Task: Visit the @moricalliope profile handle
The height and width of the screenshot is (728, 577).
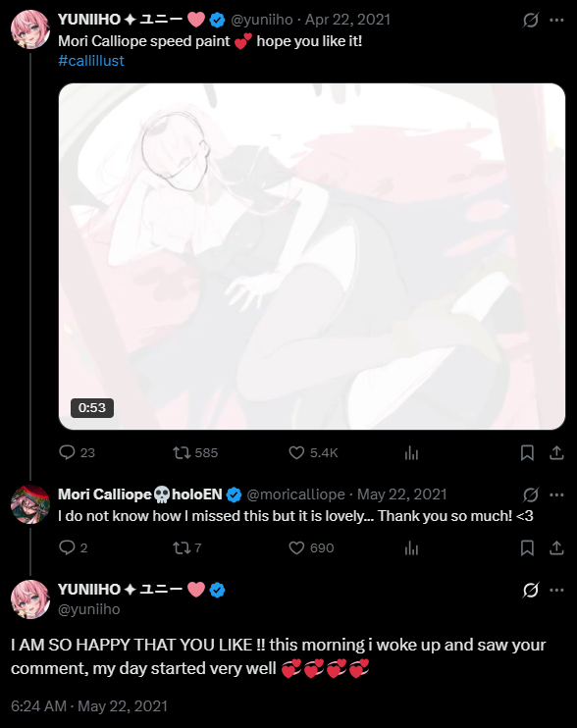Action: tap(295, 494)
